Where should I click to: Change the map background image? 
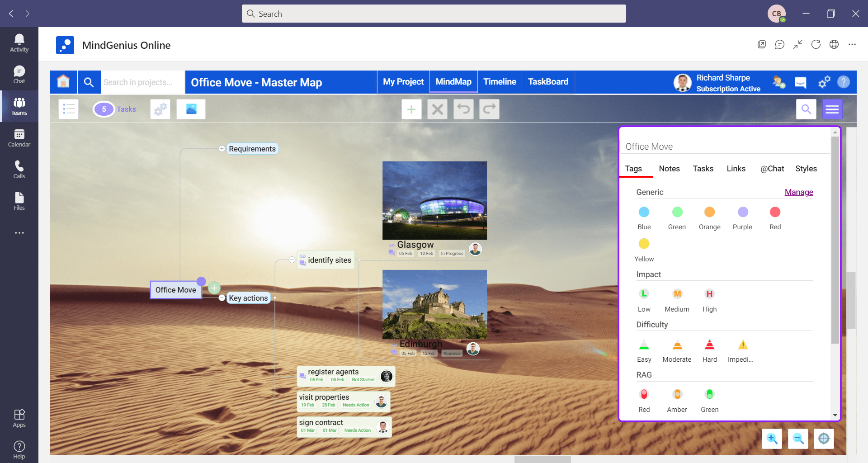point(191,109)
